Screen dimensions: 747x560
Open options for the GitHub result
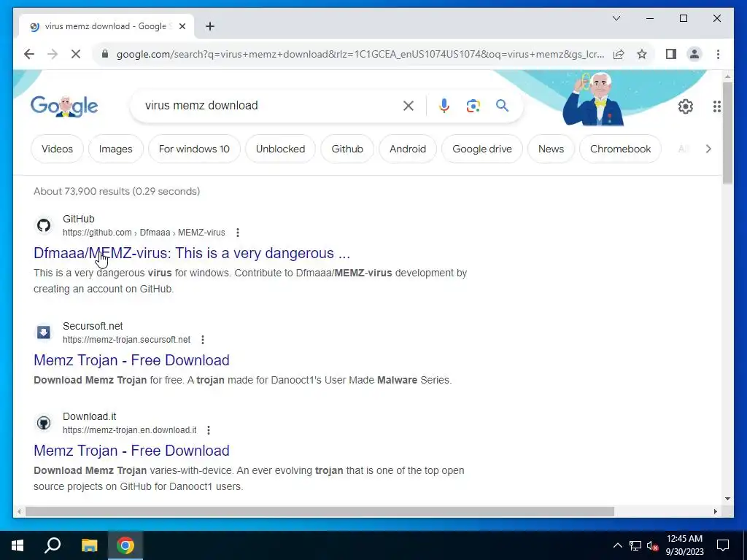(x=238, y=233)
